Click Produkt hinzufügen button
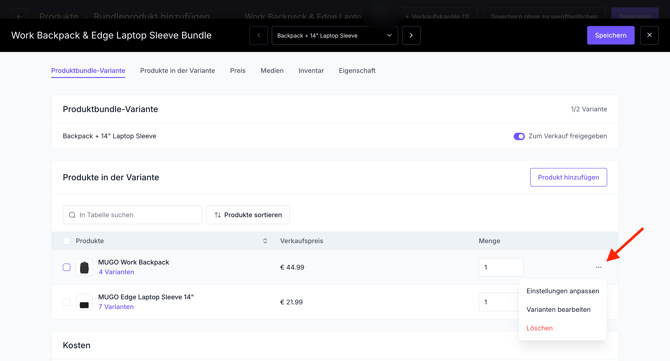Viewport: 670px width, 361px height. coord(568,177)
